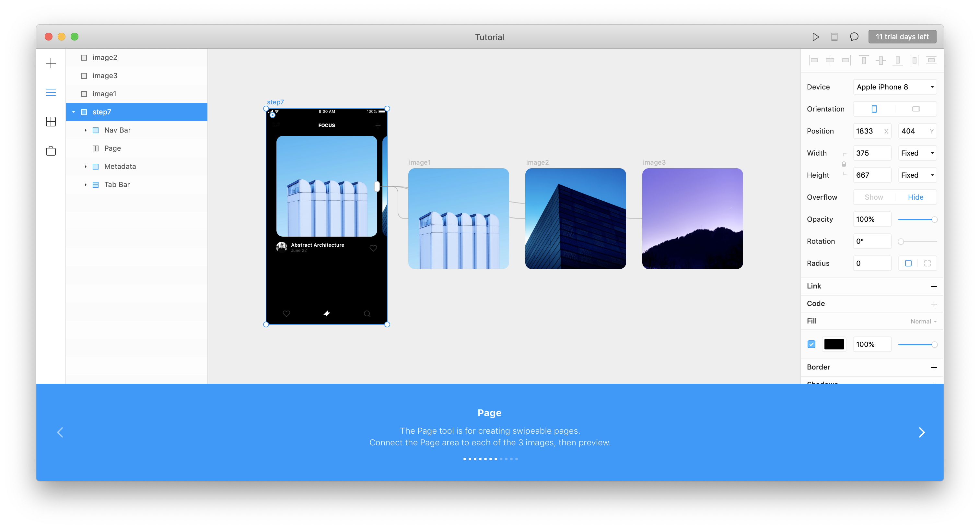Screen dimensions: 980x529
Task: Open the Device Apple iPhone 8 dropdown
Action: point(894,87)
